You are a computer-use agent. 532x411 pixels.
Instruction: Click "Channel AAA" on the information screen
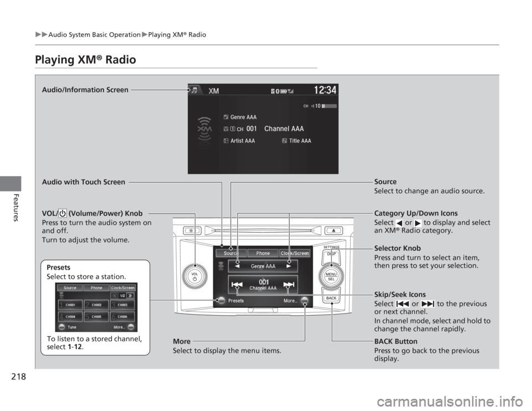[x=284, y=129]
